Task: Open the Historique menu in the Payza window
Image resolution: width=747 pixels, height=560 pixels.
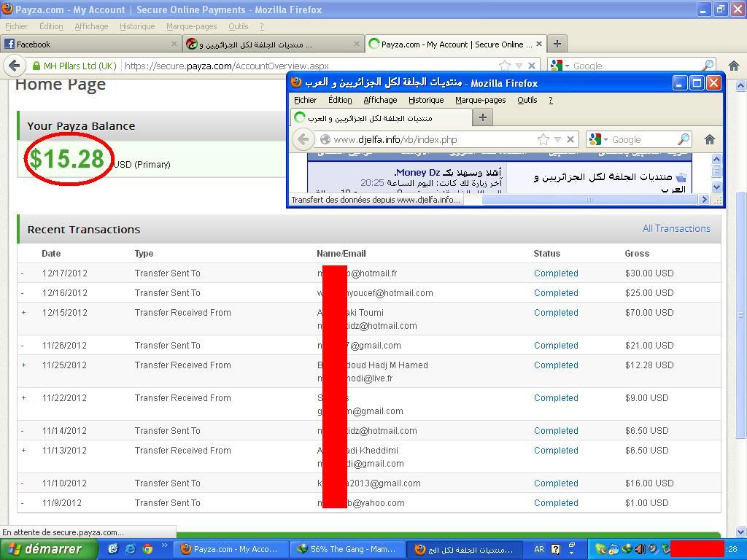Action: 137,27
